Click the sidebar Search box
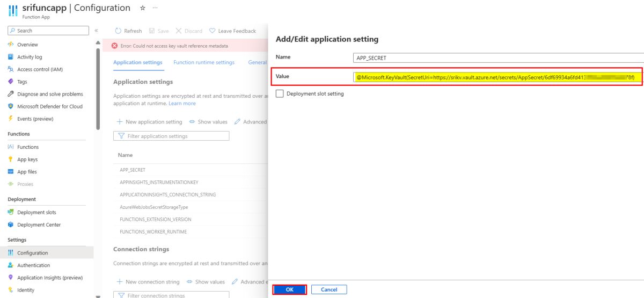644x298 pixels. click(48, 31)
